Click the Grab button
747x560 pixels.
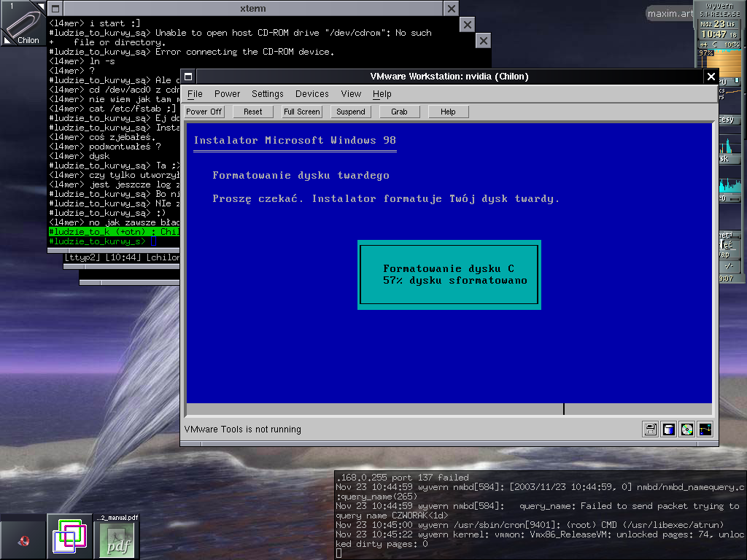(399, 112)
